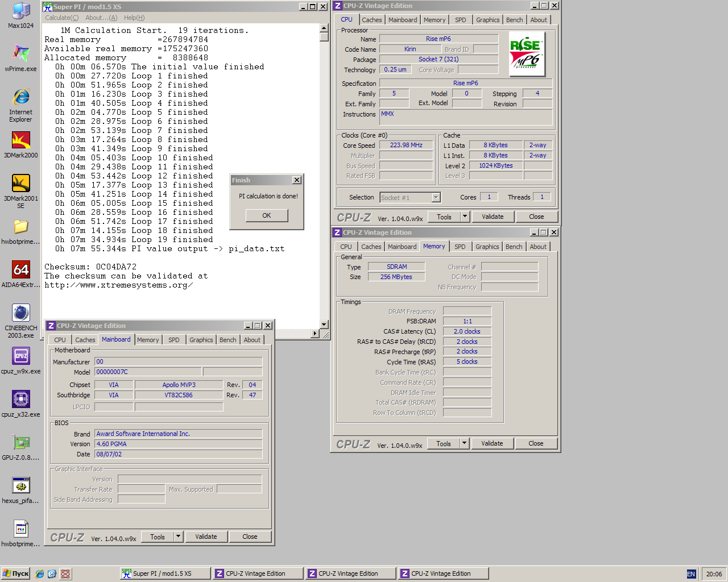This screenshot has height=582, width=728.
Task: Click first CPU-Z Vintage Edition taskbar button
Action: coord(258,573)
